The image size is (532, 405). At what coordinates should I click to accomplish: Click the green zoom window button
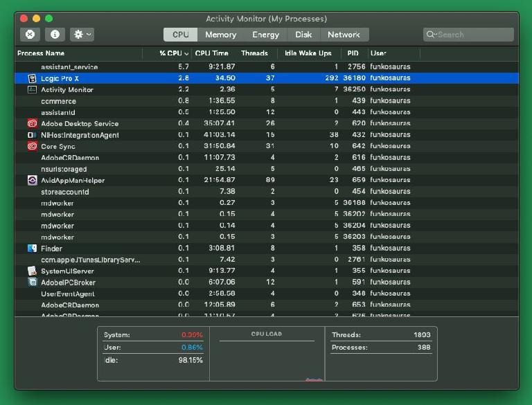(49, 18)
